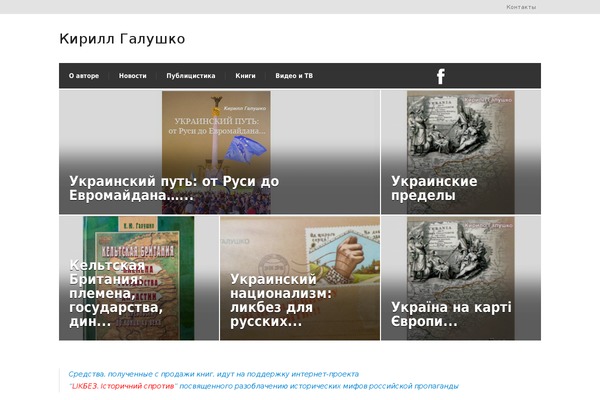Open the Видео и ТВ menu item
This screenshot has height=400, width=600.
tap(294, 76)
